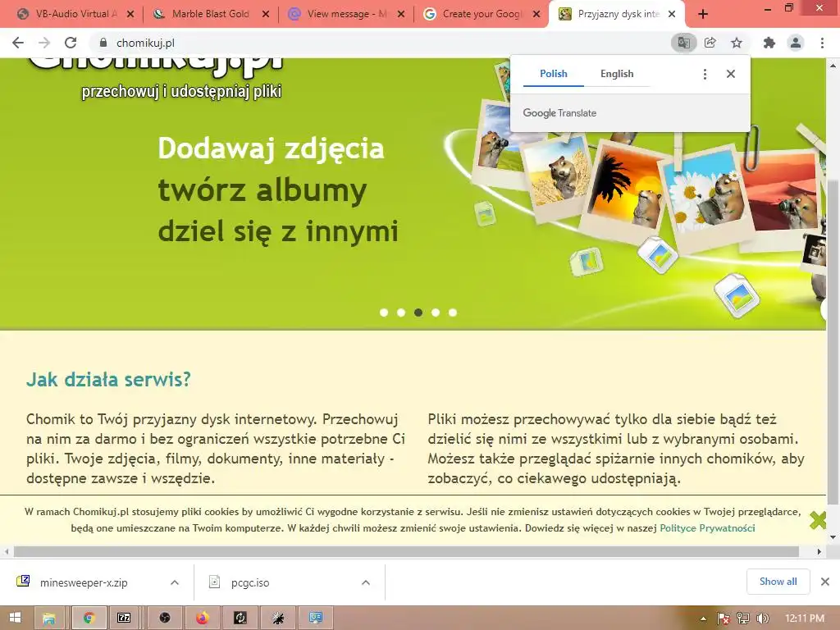Click the forward navigation arrow
Screen dimensions: 840x630
click(x=44, y=43)
